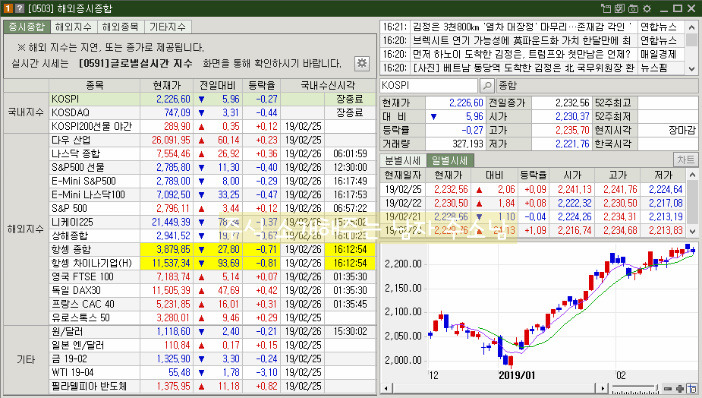This screenshot has width=702, height=398.
Task: Select the KOSPI200선물 야간 row
Action: [x=212, y=126]
